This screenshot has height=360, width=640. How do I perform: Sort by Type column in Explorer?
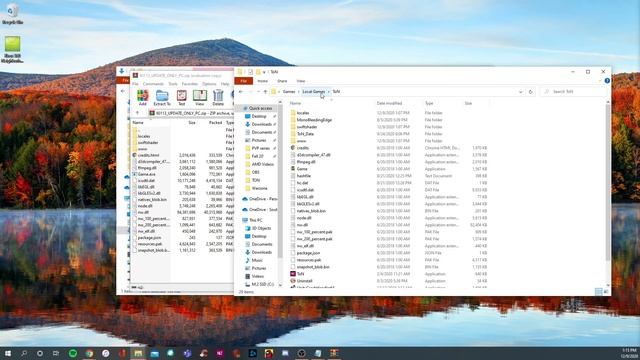click(x=429, y=103)
